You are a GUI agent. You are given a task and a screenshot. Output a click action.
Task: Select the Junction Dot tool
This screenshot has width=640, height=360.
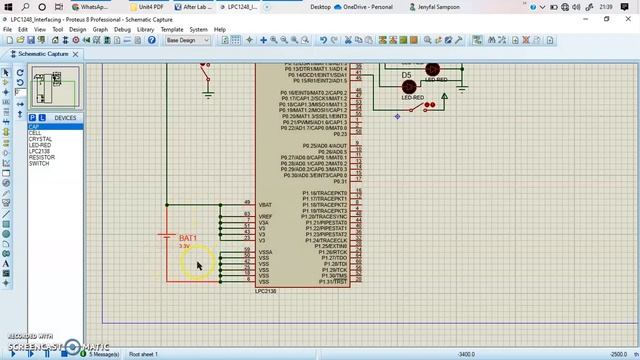[6, 92]
